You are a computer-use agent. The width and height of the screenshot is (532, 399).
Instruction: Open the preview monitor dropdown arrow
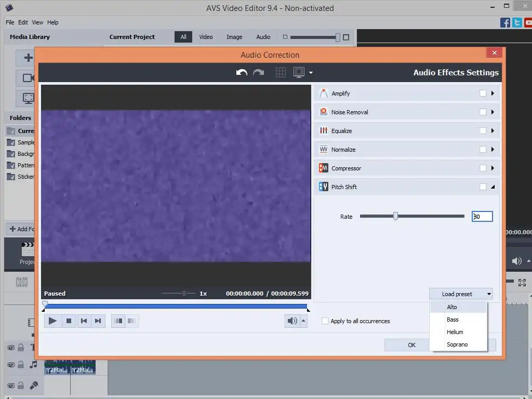[x=311, y=73]
